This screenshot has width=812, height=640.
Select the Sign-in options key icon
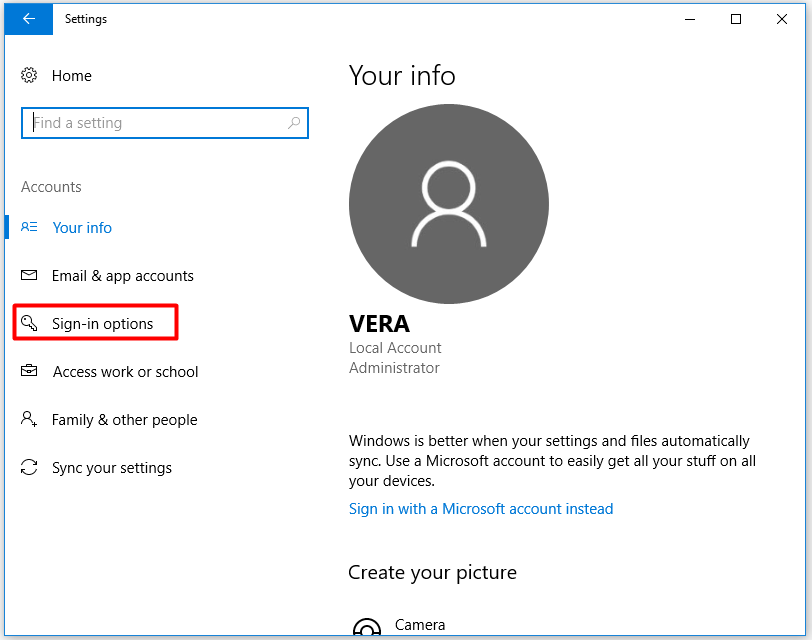pos(31,322)
